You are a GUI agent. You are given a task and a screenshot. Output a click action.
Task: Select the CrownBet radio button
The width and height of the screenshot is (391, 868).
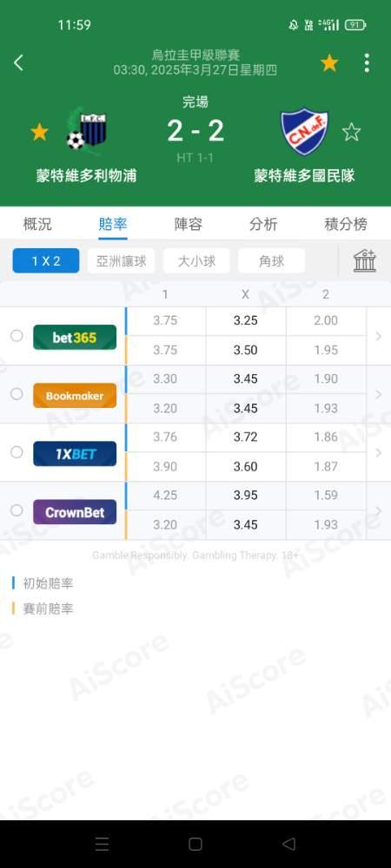pyautogui.click(x=17, y=510)
